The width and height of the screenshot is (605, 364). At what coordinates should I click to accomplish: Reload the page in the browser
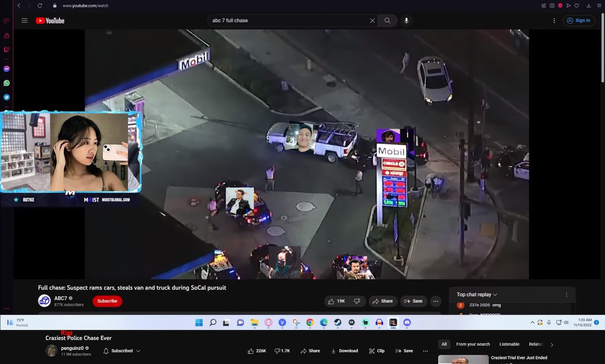(40, 6)
